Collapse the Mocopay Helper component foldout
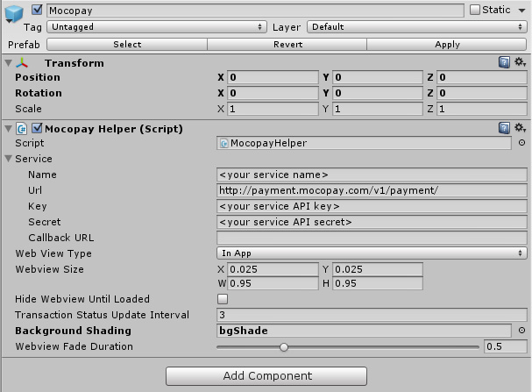Viewport: 532px width, 392px height. tap(9, 129)
